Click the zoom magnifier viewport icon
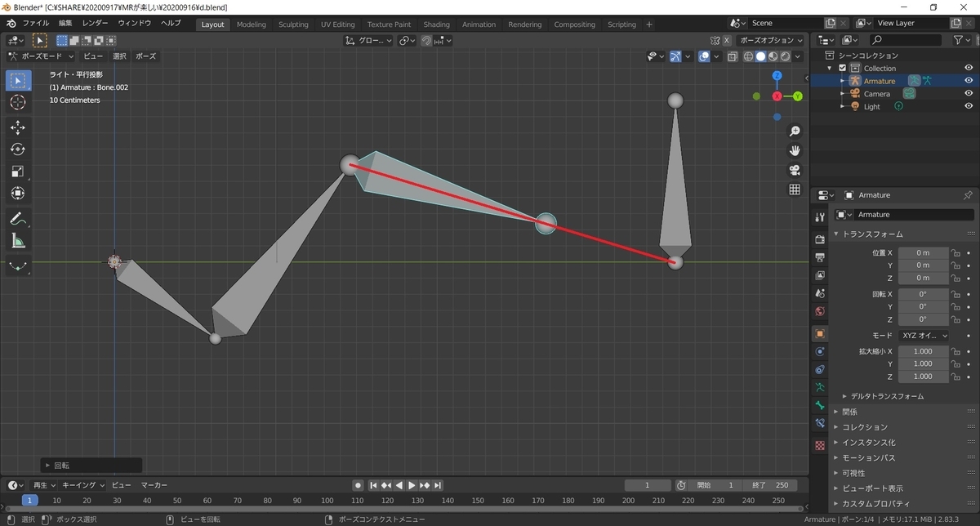This screenshot has height=526, width=980. [x=794, y=131]
